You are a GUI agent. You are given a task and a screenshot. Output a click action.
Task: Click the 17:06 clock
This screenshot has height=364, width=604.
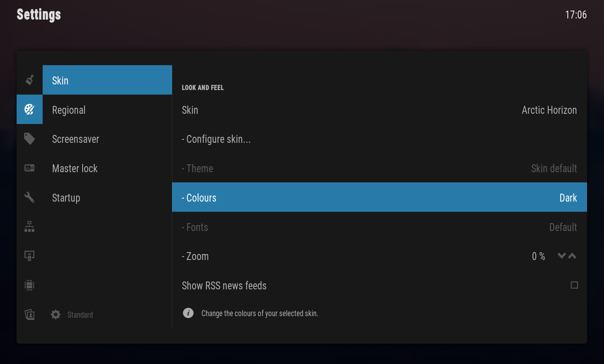[576, 15]
